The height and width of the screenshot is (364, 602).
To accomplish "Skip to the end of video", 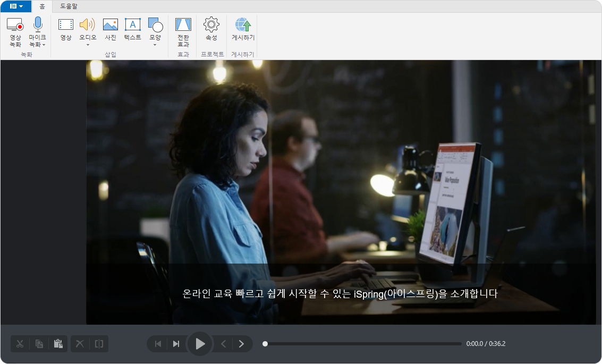I will (x=176, y=344).
